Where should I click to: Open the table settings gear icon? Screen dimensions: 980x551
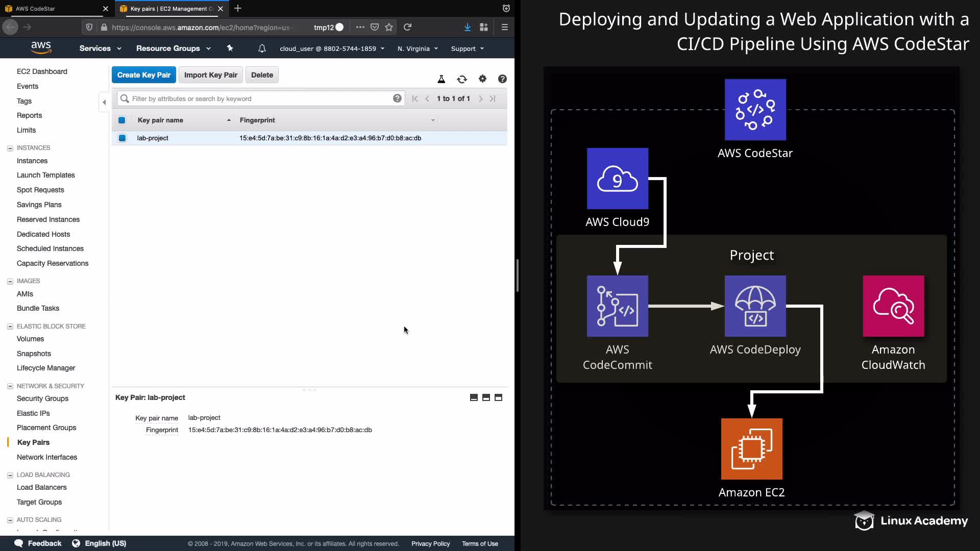click(x=482, y=79)
